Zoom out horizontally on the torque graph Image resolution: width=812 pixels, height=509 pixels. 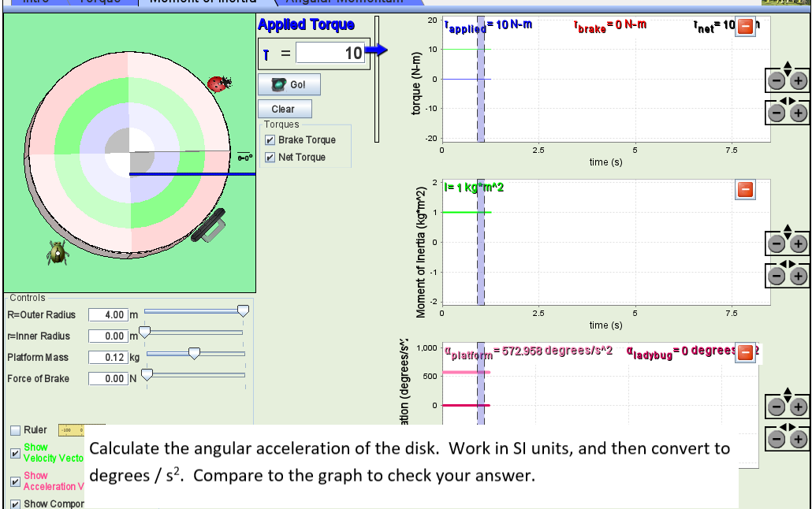777,113
